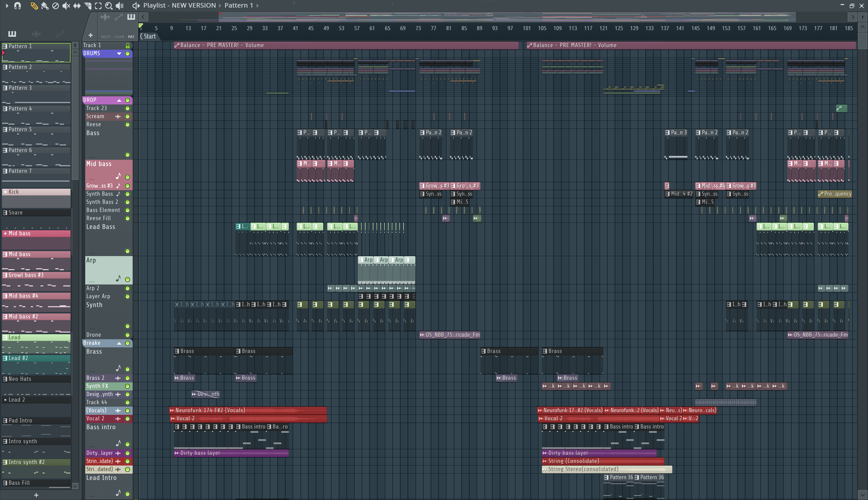Image resolution: width=868 pixels, height=500 pixels.
Task: Select the Draw pencil tool
Action: pyautogui.click(x=34, y=6)
